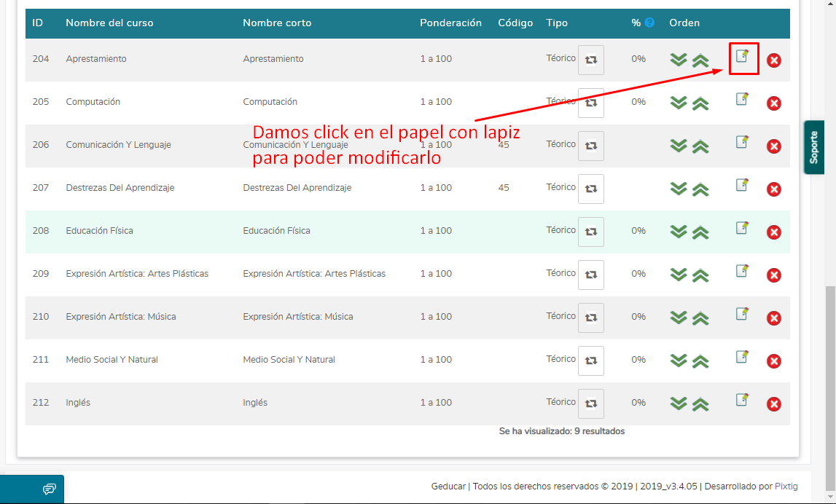Move Destrezas Del Aprendizaje down
Image resolution: width=836 pixels, height=504 pixels.
(x=678, y=188)
